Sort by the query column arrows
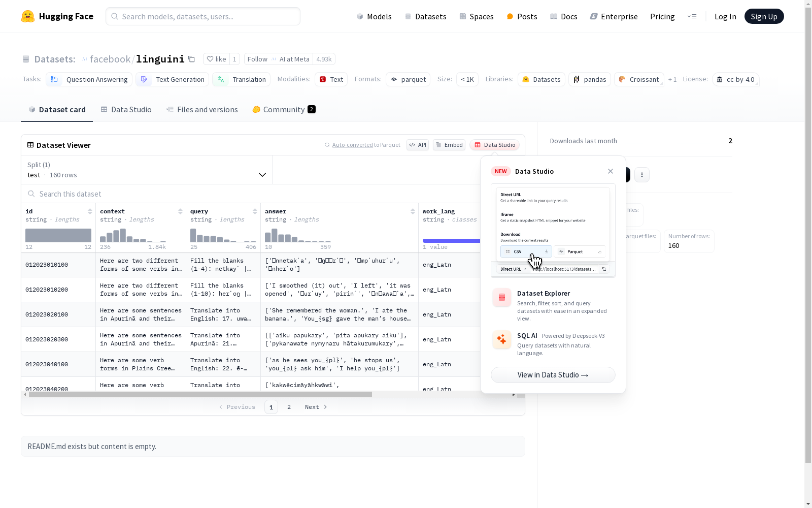 (255, 211)
